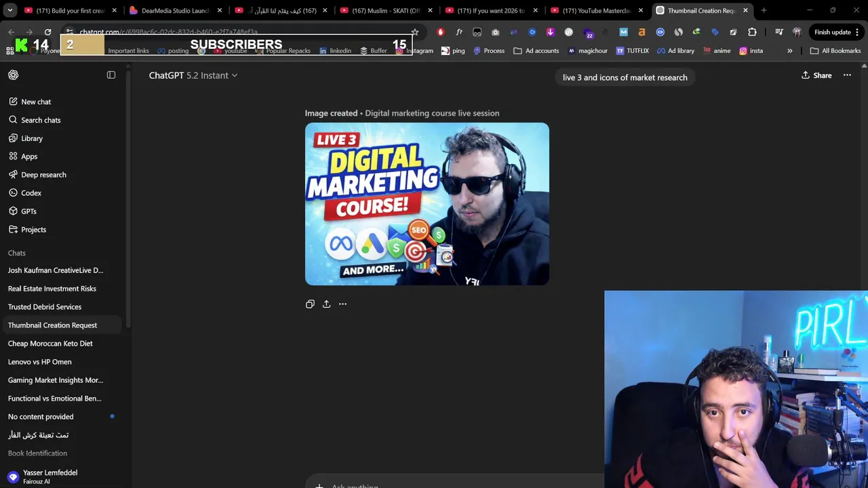Image resolution: width=868 pixels, height=488 pixels.
Task: Close the Thumbnail Creation Request tab
Action: [x=746, y=10]
